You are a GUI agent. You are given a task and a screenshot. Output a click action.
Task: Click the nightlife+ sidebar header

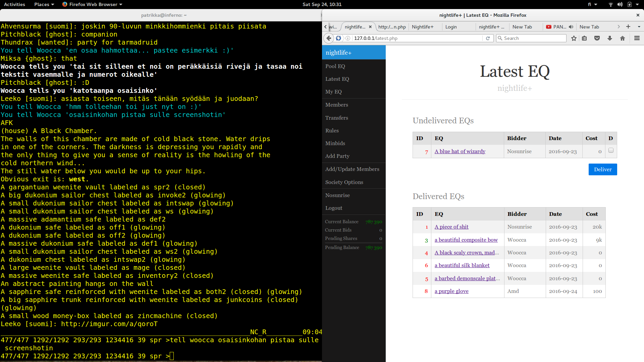click(354, 53)
